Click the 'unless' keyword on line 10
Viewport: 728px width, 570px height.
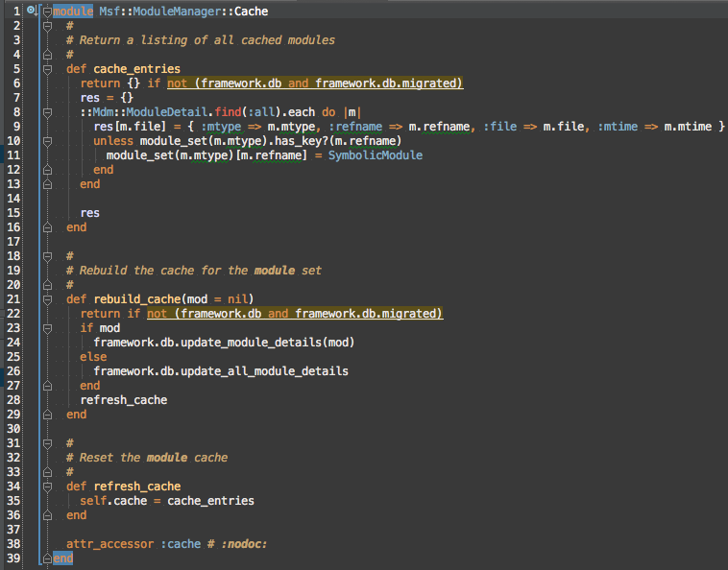tap(113, 140)
